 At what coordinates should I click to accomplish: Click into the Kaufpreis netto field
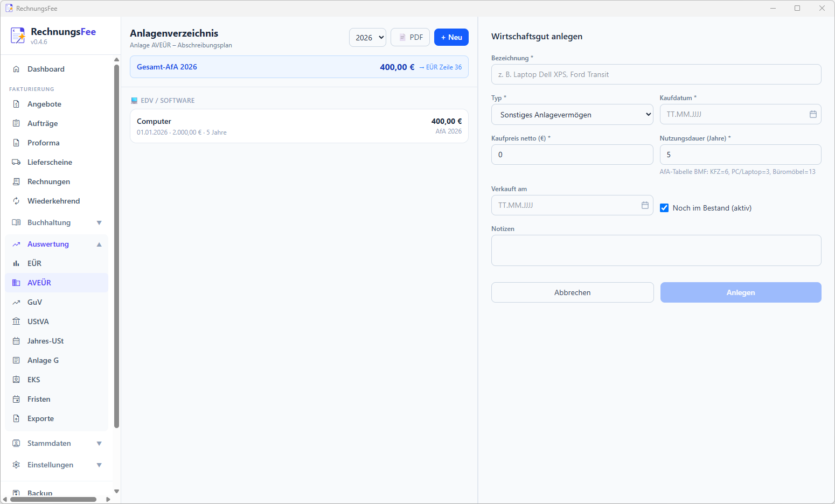[x=572, y=155]
